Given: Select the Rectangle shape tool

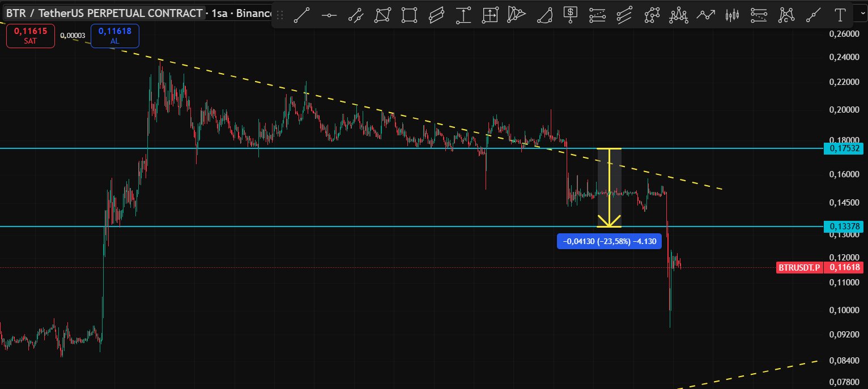Looking at the screenshot, I should click(410, 15).
